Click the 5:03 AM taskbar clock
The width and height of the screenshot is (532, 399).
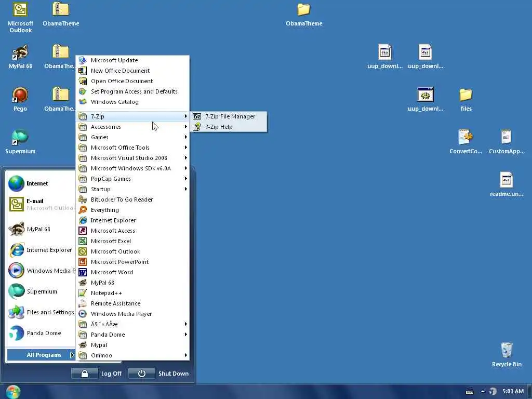coord(513,392)
